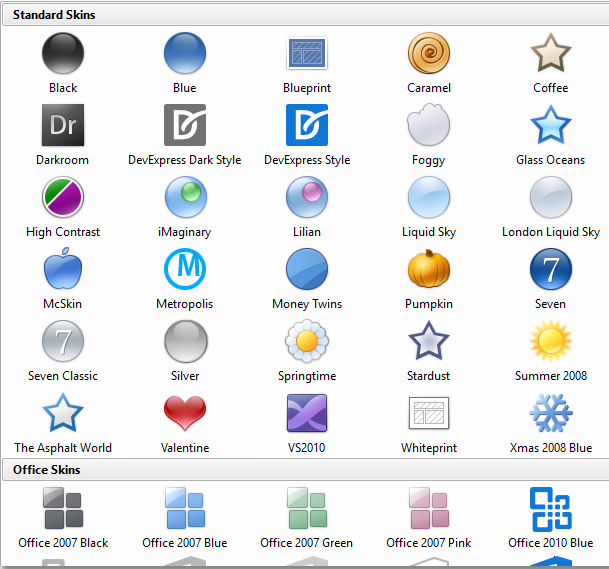The height and width of the screenshot is (569, 609).
Task: Choose the Blue skin sphere
Action: click(x=185, y=53)
